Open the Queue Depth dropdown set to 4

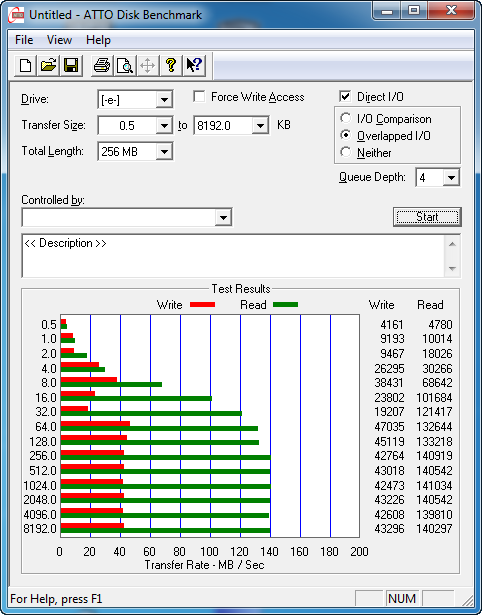point(451,178)
